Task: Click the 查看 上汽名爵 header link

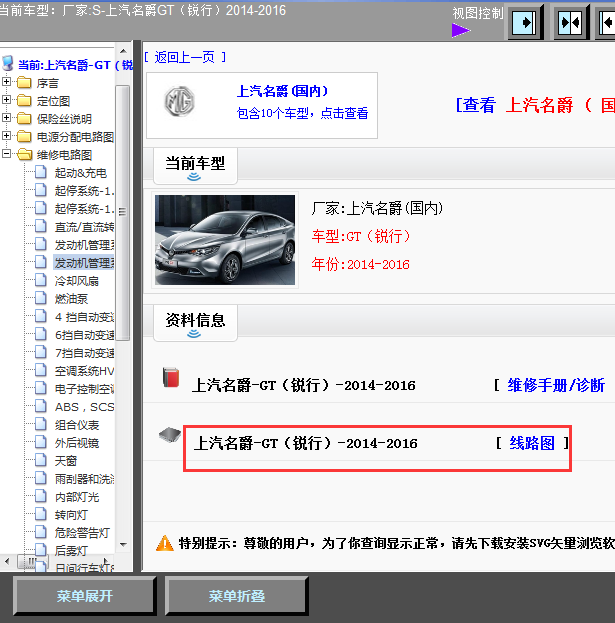Action: pyautogui.click(x=535, y=105)
